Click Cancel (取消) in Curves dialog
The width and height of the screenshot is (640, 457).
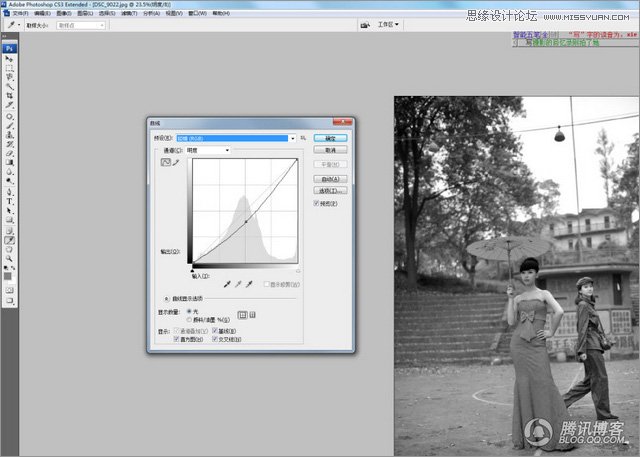point(330,150)
